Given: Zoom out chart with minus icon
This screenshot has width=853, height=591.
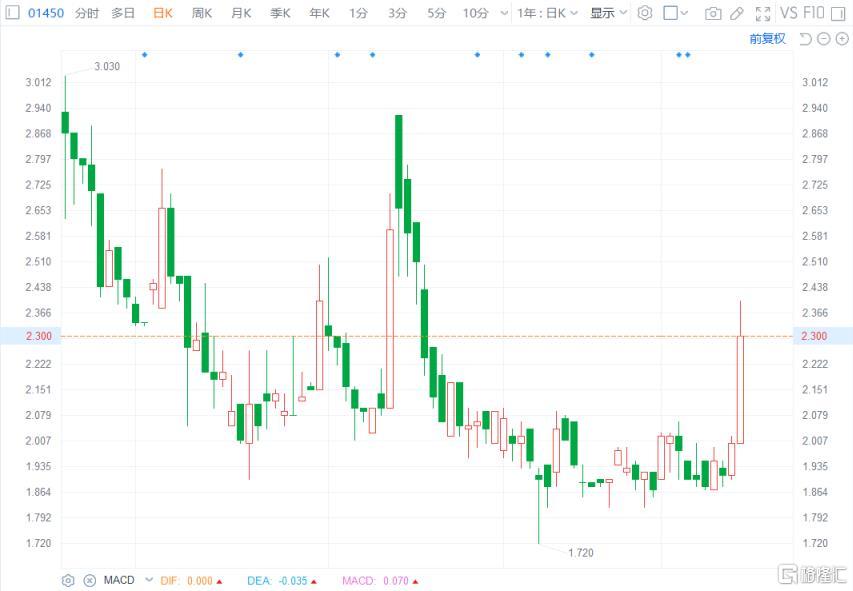Looking at the screenshot, I should point(823,39).
